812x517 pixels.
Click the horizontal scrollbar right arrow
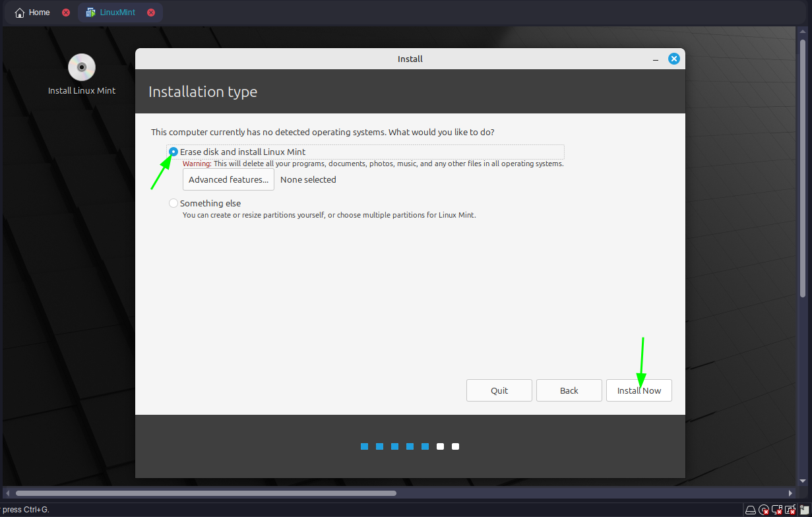[x=791, y=493]
